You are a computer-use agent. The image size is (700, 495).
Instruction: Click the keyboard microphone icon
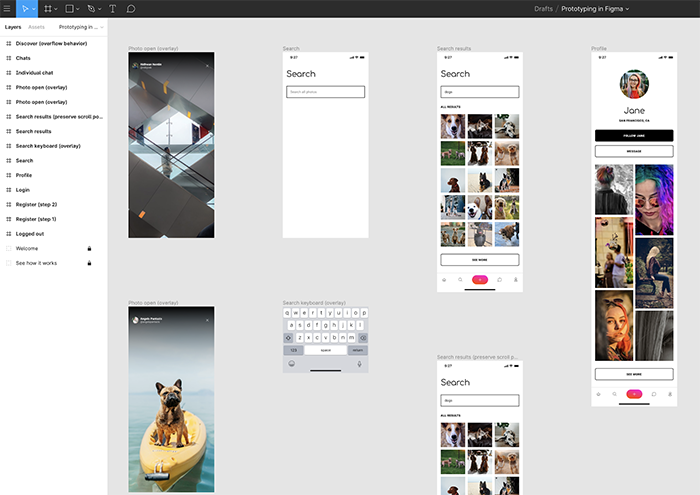click(359, 364)
